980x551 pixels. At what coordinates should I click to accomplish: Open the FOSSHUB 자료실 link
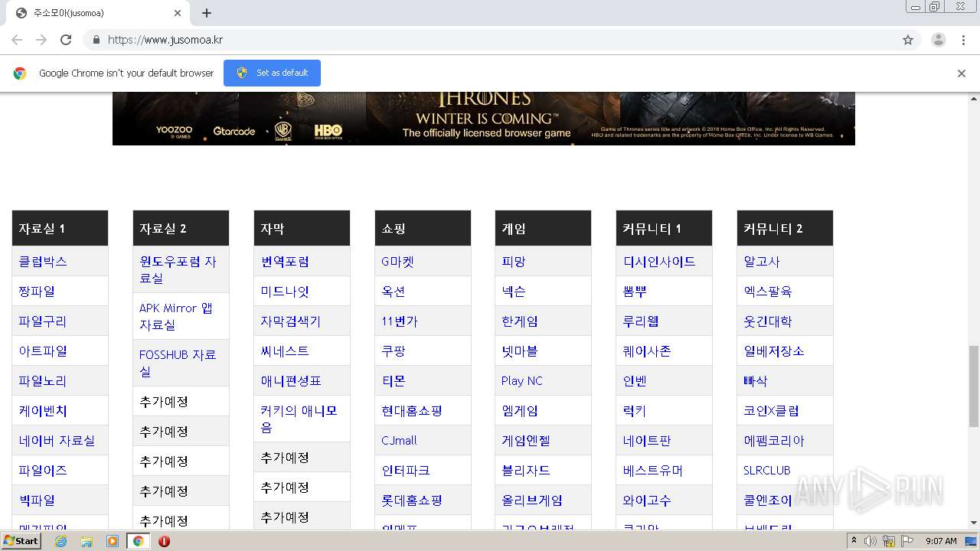pos(178,363)
